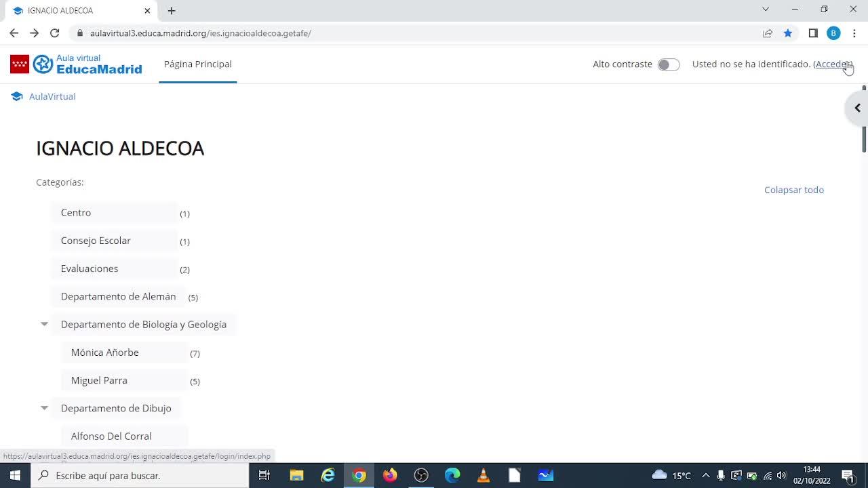868x488 pixels.
Task: Open Microsoft Edge from taskbar
Action: click(x=452, y=475)
